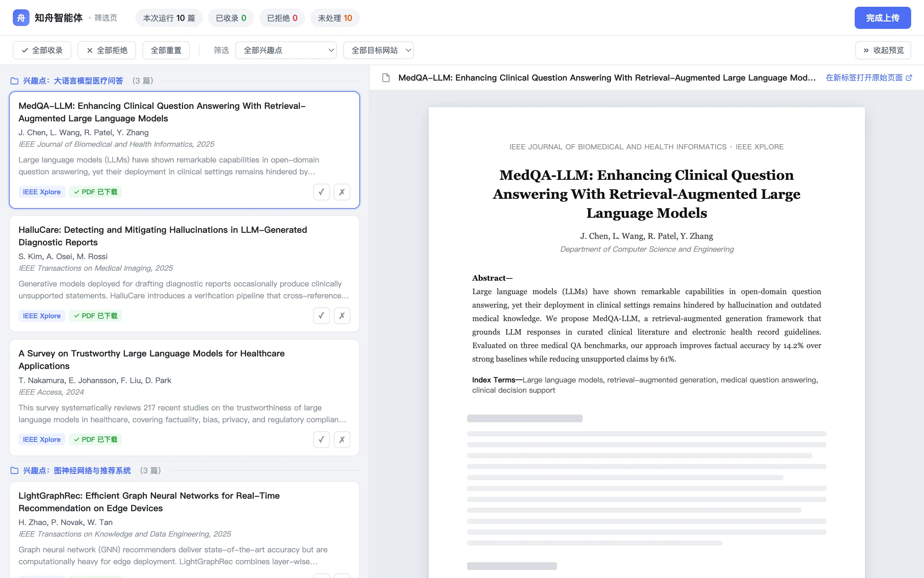
Task: Click authors line S. Kim, A. Osei, M. Rossi
Action: pyautogui.click(x=63, y=257)
